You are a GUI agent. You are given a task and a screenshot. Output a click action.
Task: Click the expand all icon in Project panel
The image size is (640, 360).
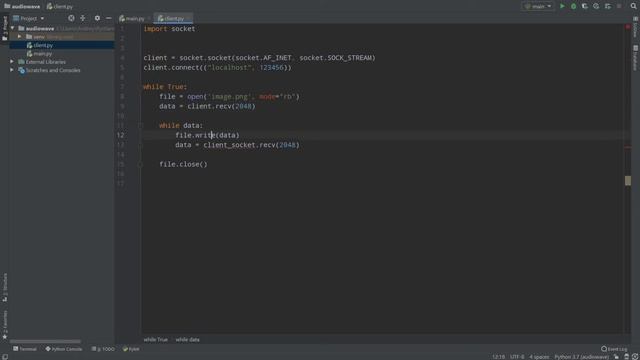coord(83,18)
